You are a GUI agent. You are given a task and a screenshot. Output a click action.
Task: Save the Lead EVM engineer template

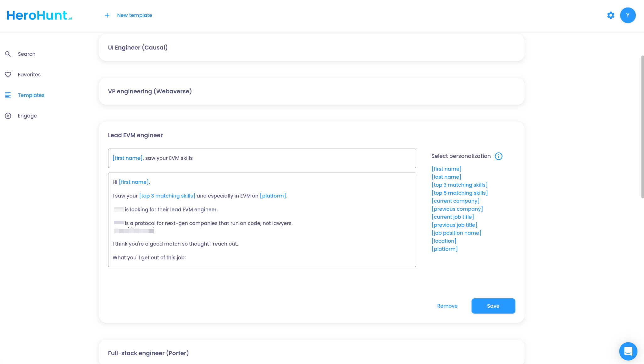click(493, 306)
